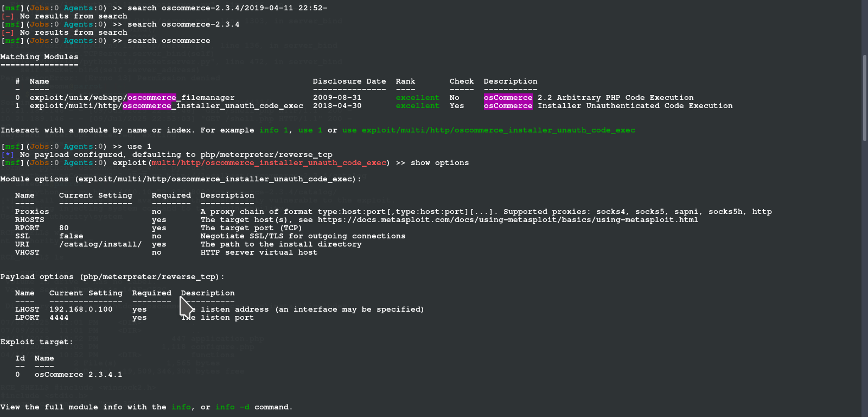Click the 'No payload configured' notice line

pos(167,155)
